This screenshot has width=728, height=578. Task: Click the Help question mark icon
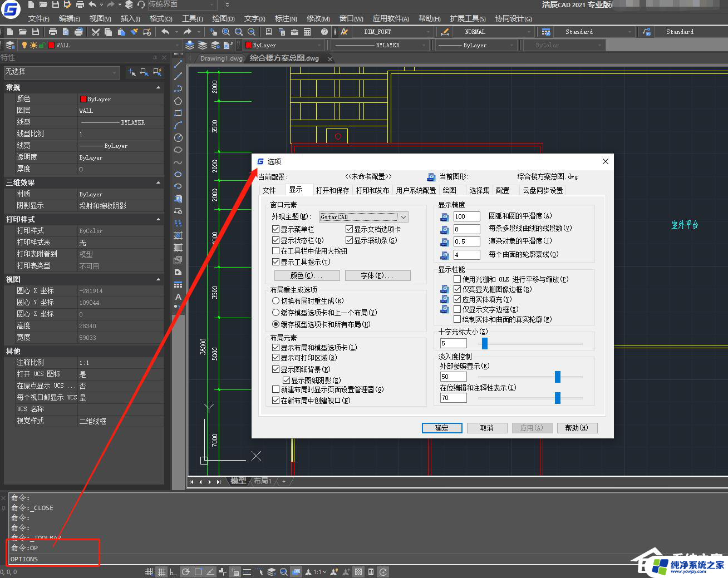(x=324, y=32)
